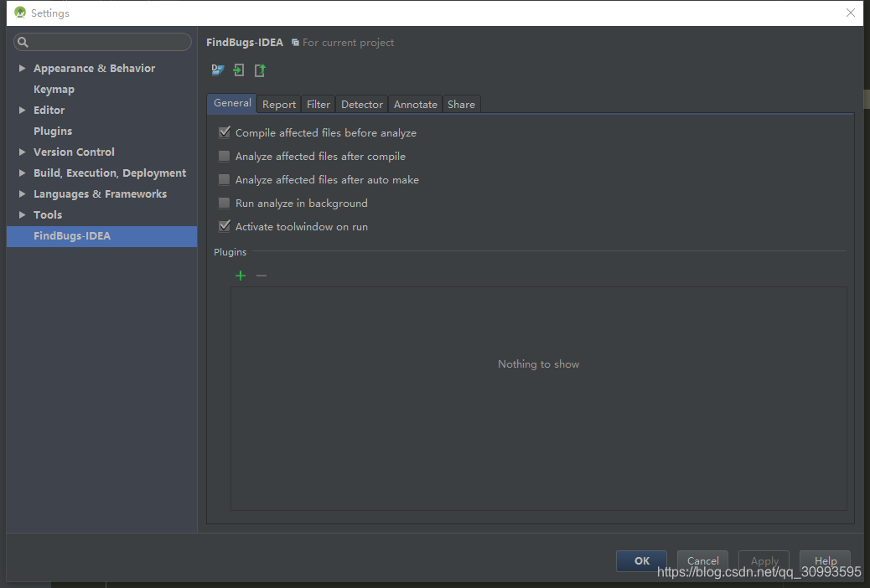Click the Apply button
The width and height of the screenshot is (870, 588).
click(764, 561)
